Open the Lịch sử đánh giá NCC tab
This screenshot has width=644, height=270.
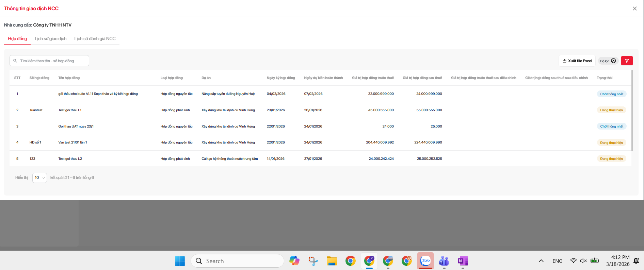(95, 39)
